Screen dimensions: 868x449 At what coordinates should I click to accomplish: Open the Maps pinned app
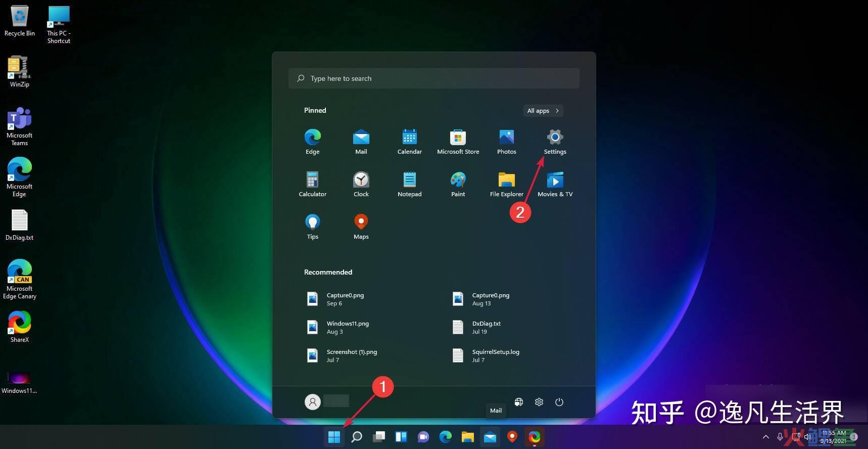[361, 227]
